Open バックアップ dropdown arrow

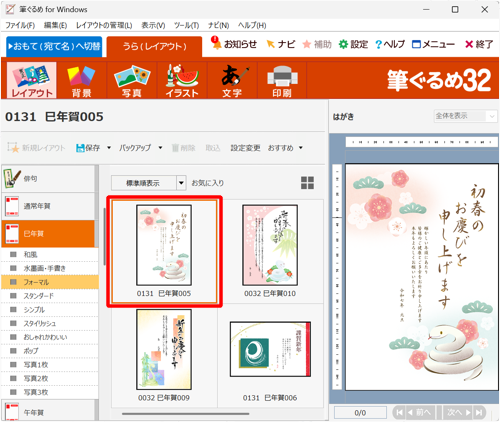pyautogui.click(x=160, y=148)
